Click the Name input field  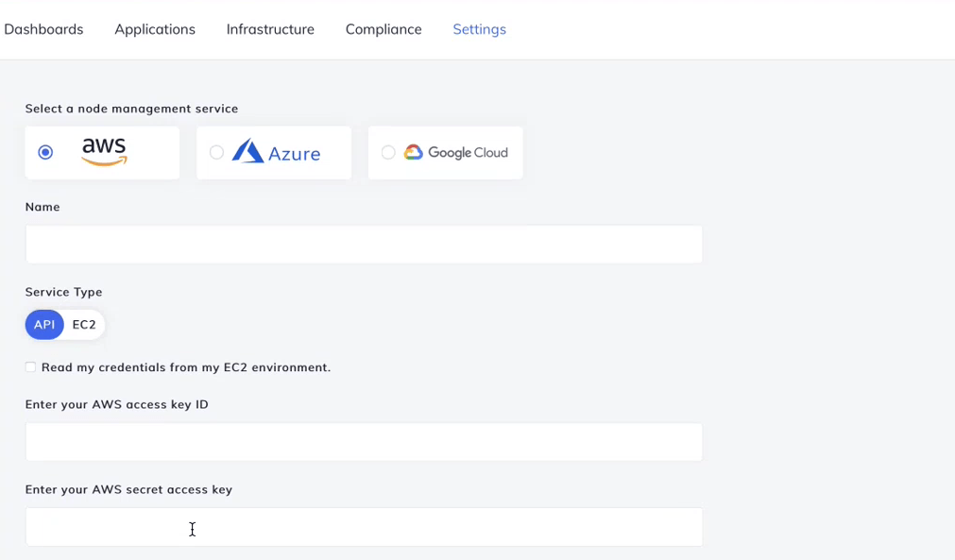[364, 244]
